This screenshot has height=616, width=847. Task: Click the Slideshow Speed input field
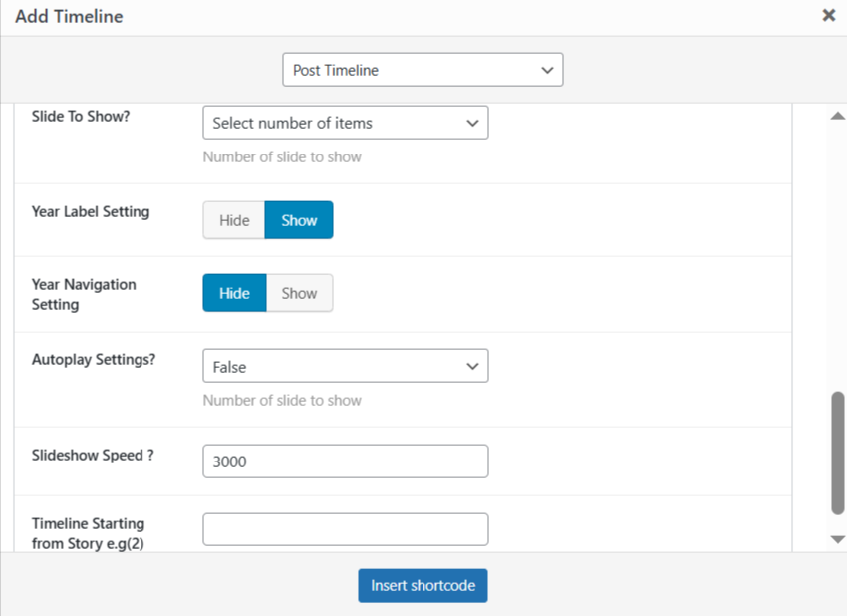[345, 462]
